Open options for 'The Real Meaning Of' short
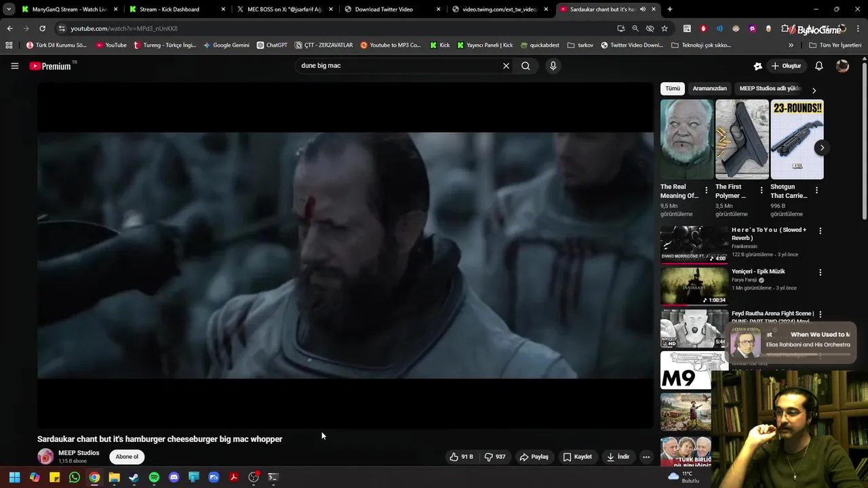 click(x=706, y=190)
